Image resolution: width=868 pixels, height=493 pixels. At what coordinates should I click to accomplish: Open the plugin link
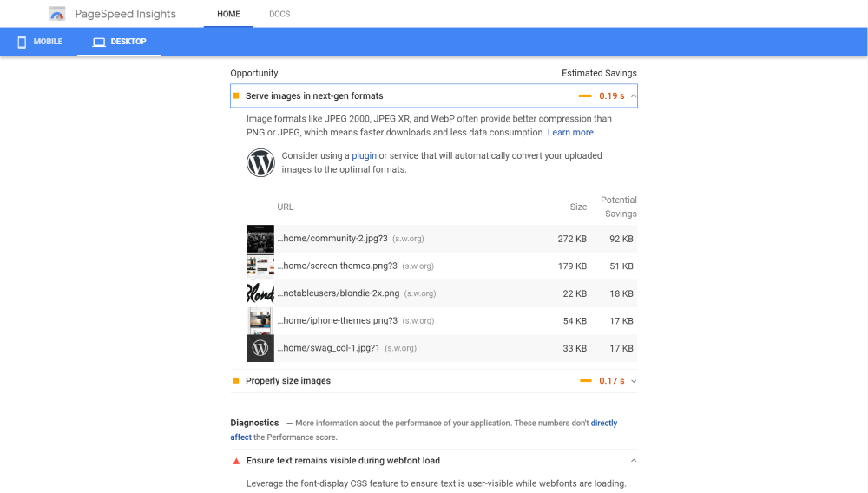pyautogui.click(x=364, y=155)
